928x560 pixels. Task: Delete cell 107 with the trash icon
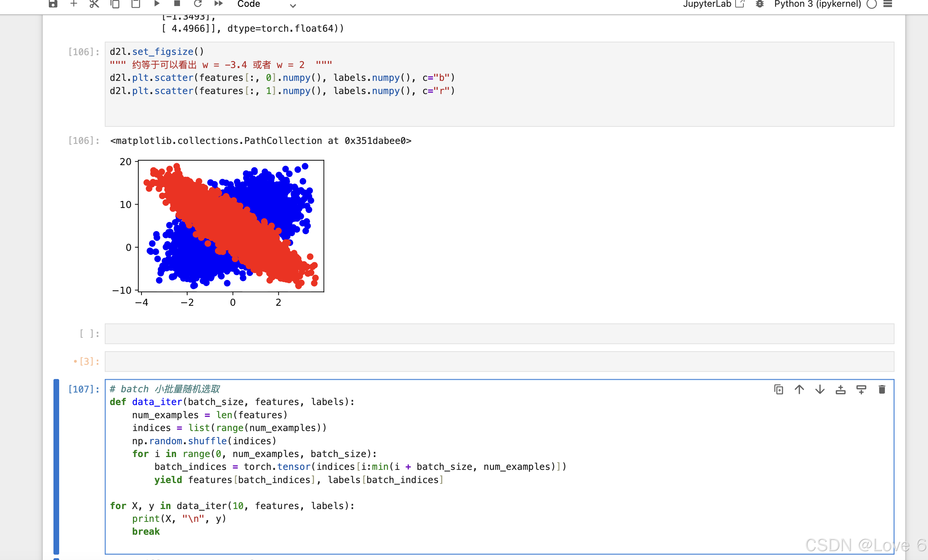point(882,389)
